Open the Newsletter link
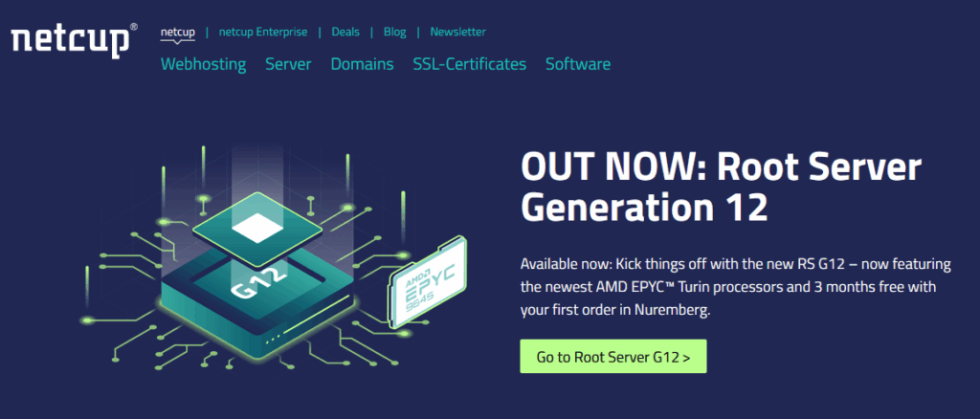 pos(457,32)
